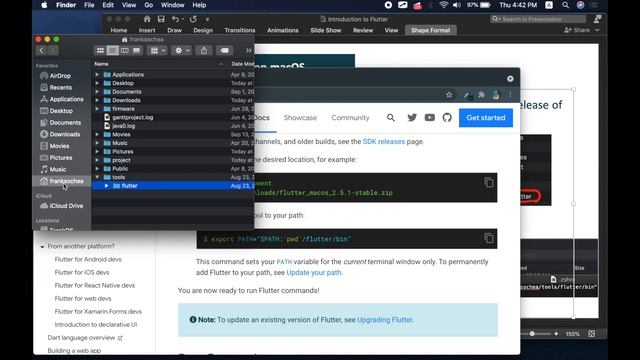Open the Shape Format tab
Viewport: 640px width, 360px height.
pos(431,30)
